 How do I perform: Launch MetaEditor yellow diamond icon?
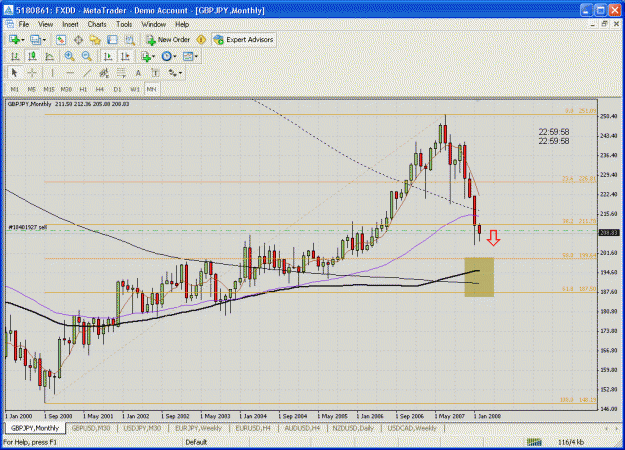tap(201, 39)
